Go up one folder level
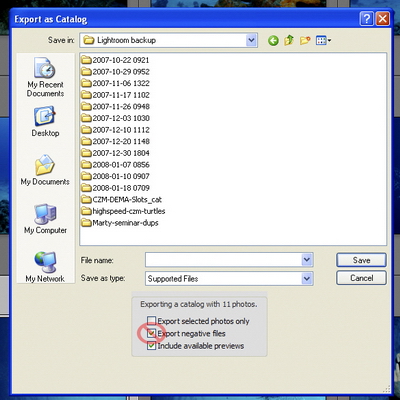This screenshot has width=400, height=400. click(289, 40)
